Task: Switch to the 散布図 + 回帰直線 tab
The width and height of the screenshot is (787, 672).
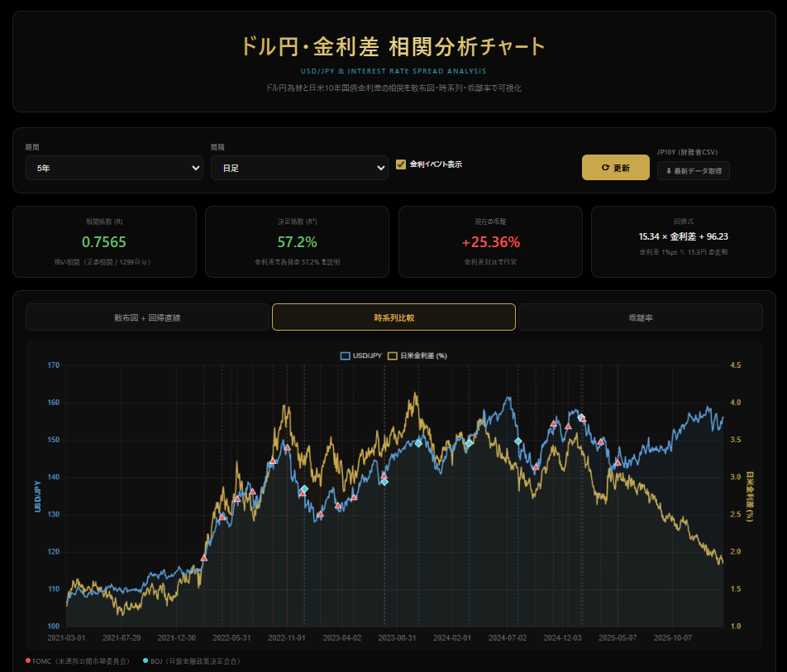Action: click(x=147, y=317)
